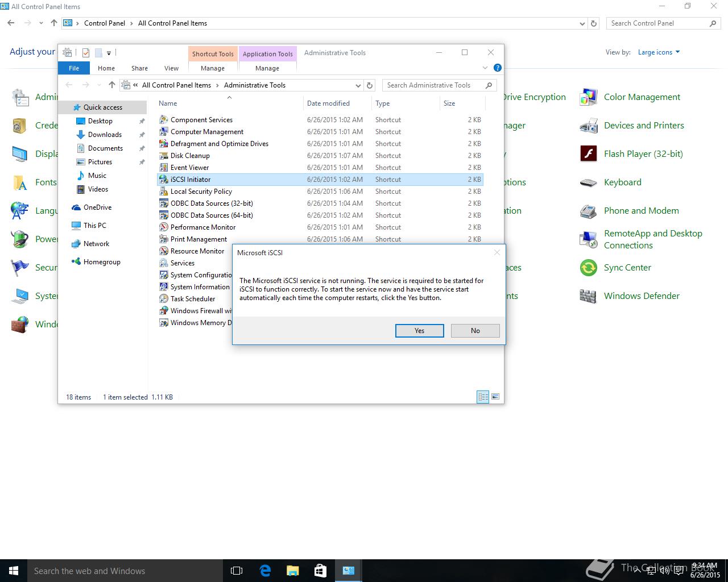Open recent locations dropdown in Administrative Tools
Screen dimensions: 728x582
[x=98, y=85]
